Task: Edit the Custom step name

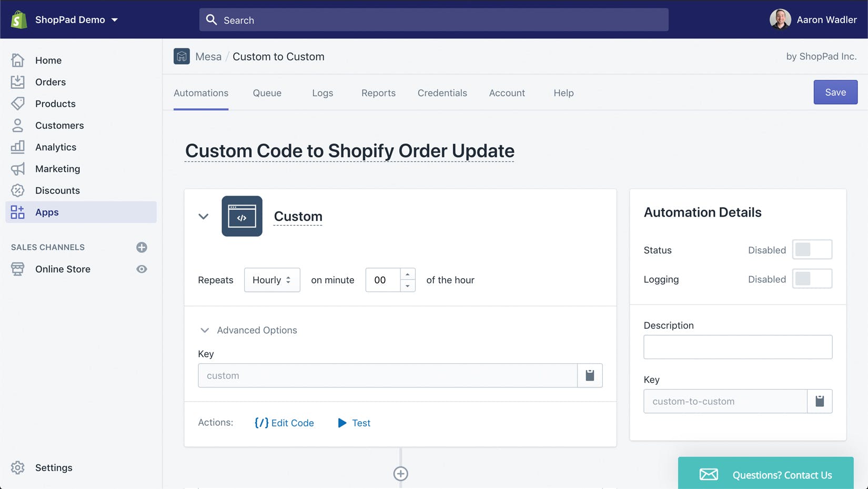Action: click(x=298, y=216)
